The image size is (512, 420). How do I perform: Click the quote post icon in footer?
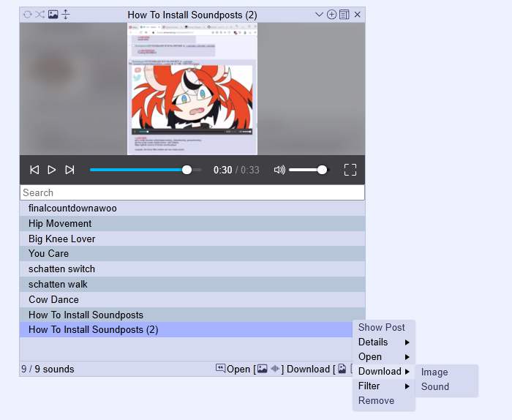click(220, 368)
